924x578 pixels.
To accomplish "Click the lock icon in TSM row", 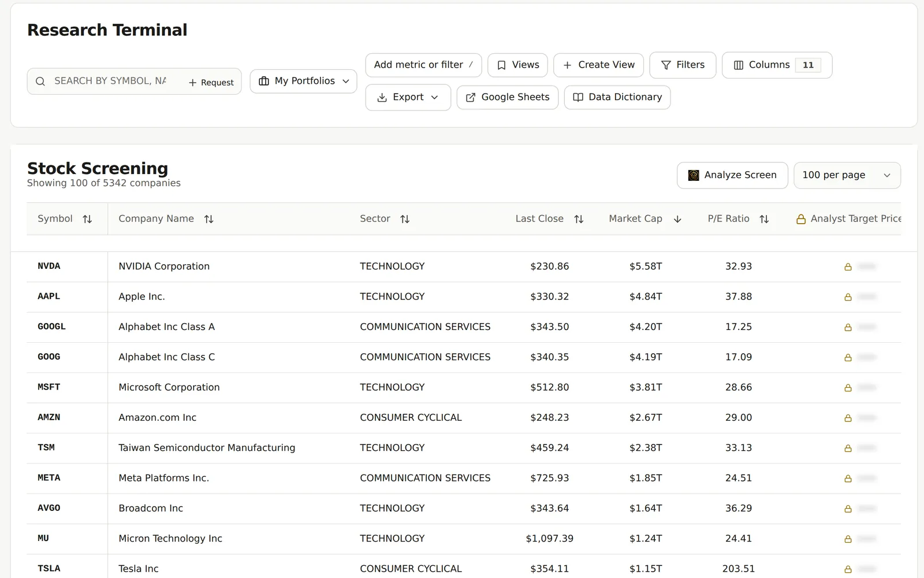I will point(848,449).
